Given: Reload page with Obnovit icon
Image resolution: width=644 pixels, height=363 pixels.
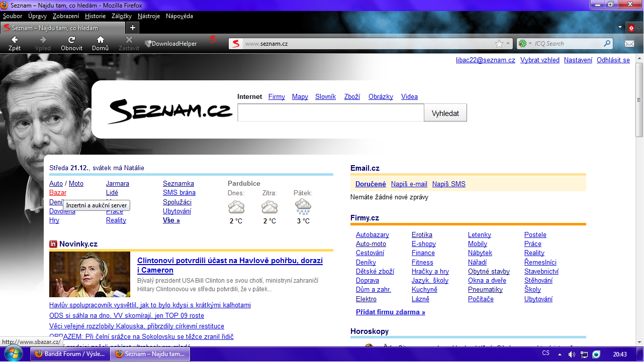Looking at the screenshot, I should 72,43.
